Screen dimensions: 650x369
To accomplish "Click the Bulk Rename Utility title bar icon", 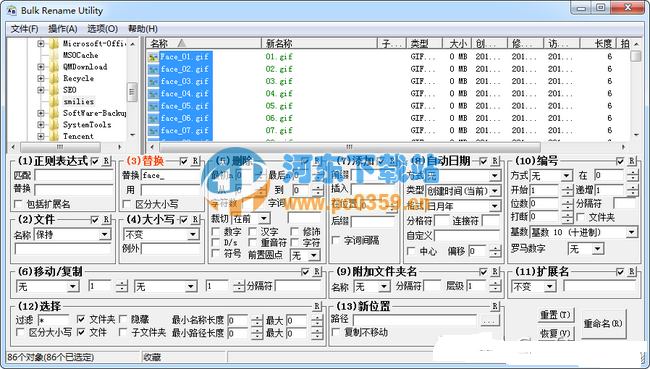I will [x=12, y=10].
